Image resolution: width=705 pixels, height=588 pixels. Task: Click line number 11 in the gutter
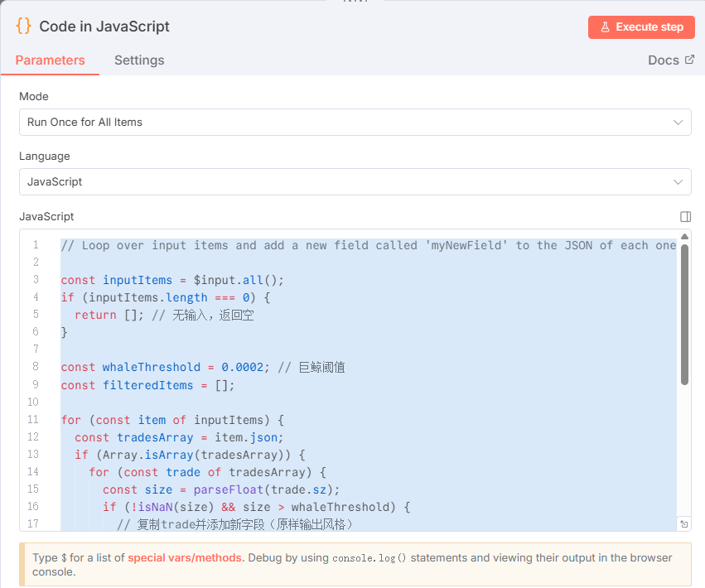coord(33,420)
